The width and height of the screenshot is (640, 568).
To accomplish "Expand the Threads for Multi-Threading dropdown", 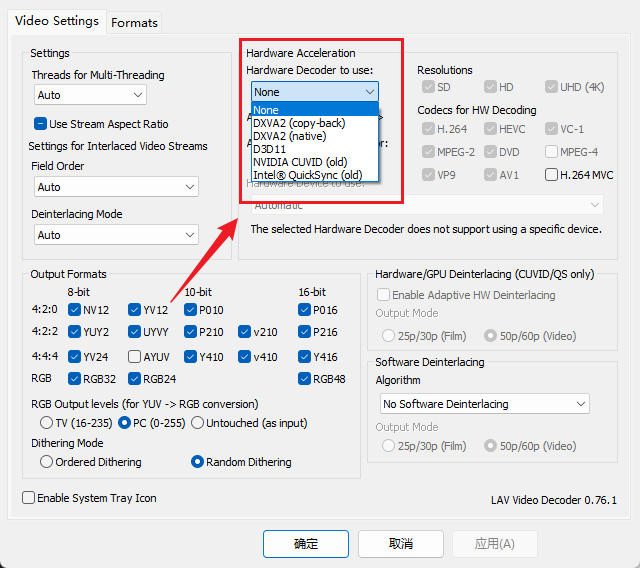I will pyautogui.click(x=89, y=95).
